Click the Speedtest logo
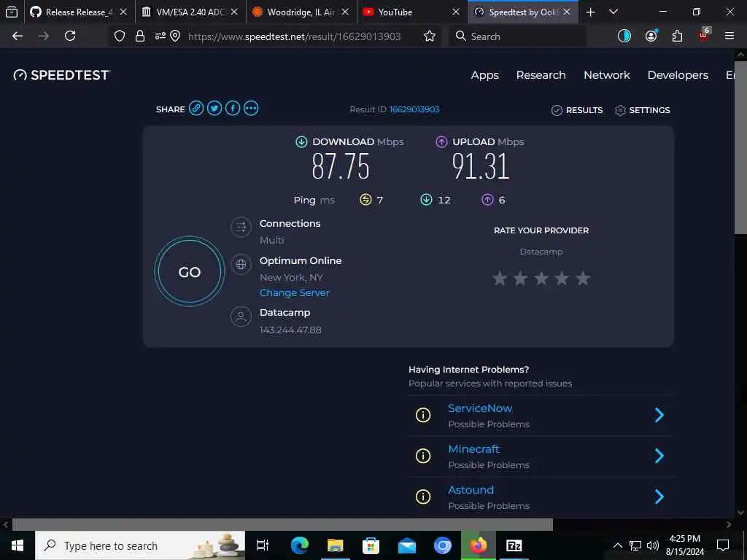The height and width of the screenshot is (560, 747). point(62,75)
